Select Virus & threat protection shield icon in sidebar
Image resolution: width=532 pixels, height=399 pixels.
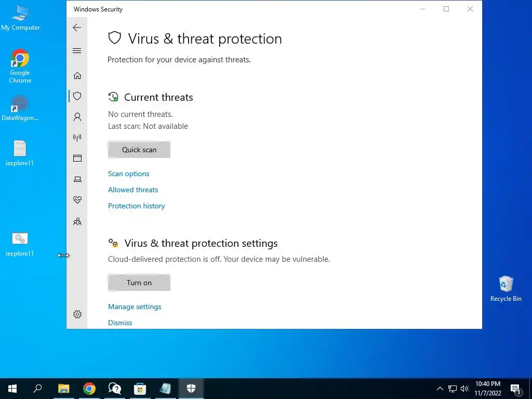pos(77,96)
